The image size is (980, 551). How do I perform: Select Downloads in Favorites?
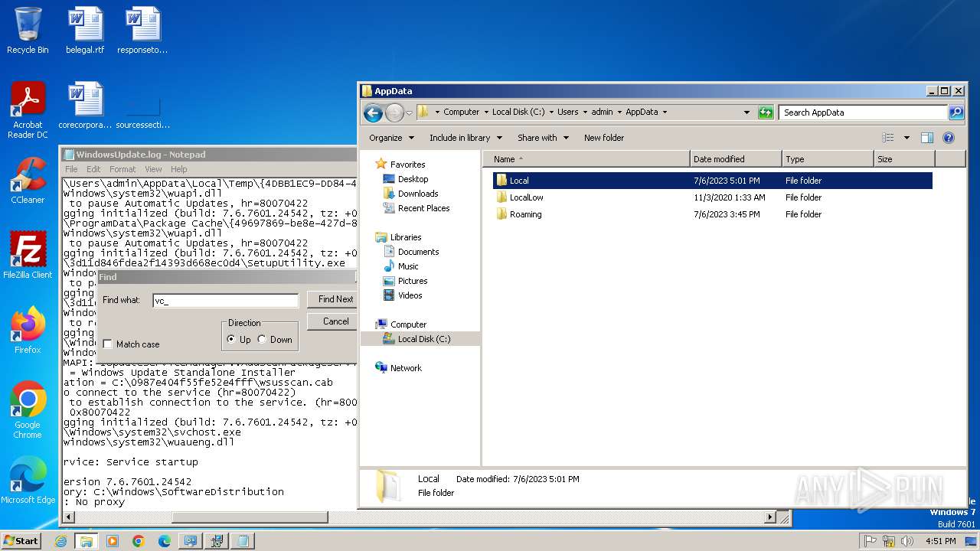418,194
